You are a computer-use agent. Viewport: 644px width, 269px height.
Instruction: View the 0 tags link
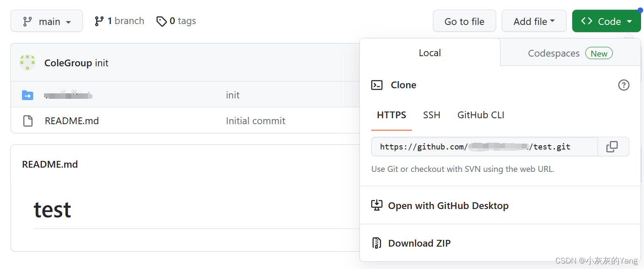pos(176,21)
